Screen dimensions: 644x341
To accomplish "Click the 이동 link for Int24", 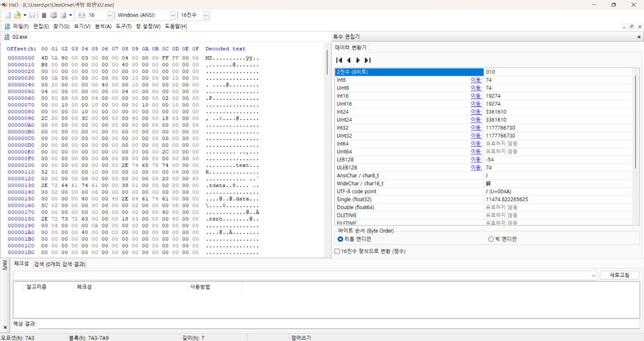I will (x=476, y=112).
